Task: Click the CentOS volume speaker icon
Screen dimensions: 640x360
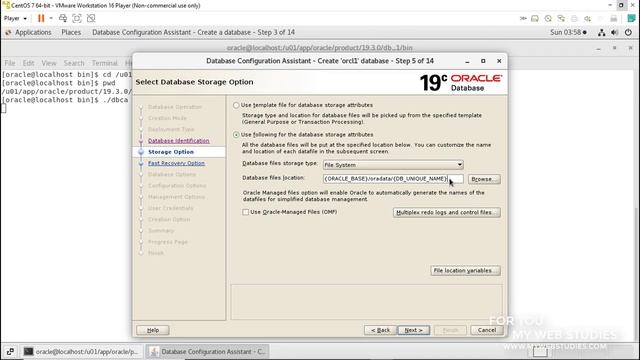Action: [615, 33]
